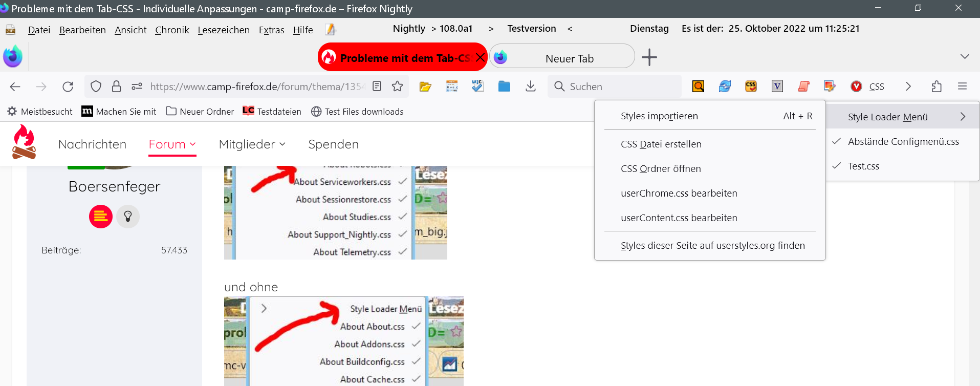Image resolution: width=980 pixels, height=386 pixels.
Task: Open Machen Sie mit bookmark
Action: click(x=119, y=112)
